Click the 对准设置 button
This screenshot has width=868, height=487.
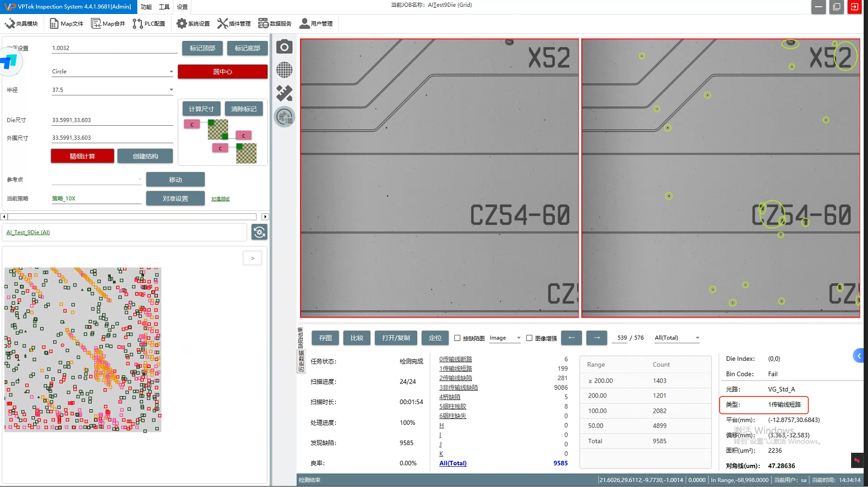click(175, 198)
